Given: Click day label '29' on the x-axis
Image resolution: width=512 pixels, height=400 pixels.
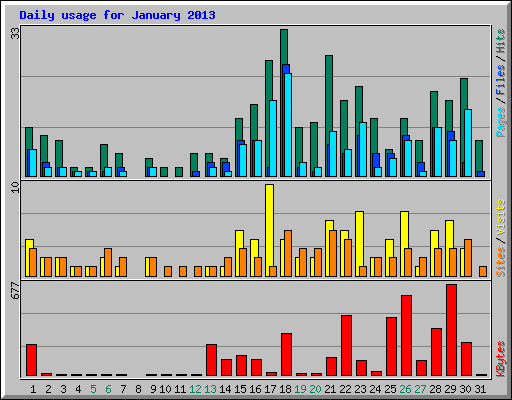Looking at the screenshot, I should 450,389.
